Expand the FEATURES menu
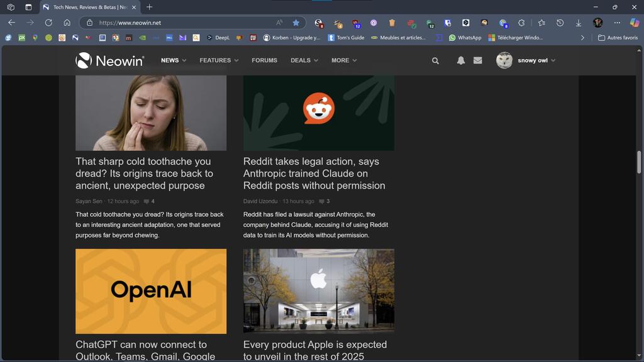Viewport: 644px width, 362px height. [219, 60]
